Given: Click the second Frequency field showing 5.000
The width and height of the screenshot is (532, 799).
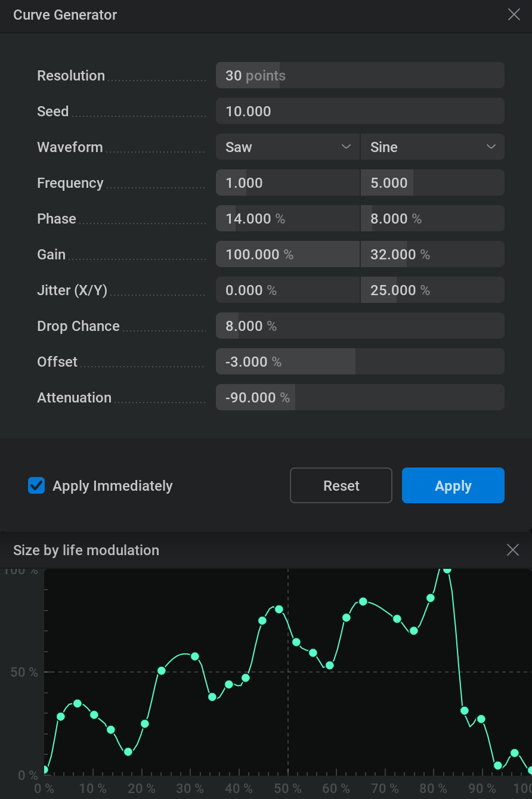Looking at the screenshot, I should coord(432,183).
